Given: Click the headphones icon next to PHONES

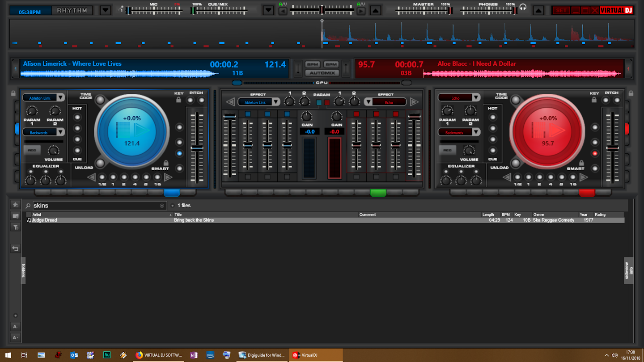Looking at the screenshot, I should tap(523, 8).
